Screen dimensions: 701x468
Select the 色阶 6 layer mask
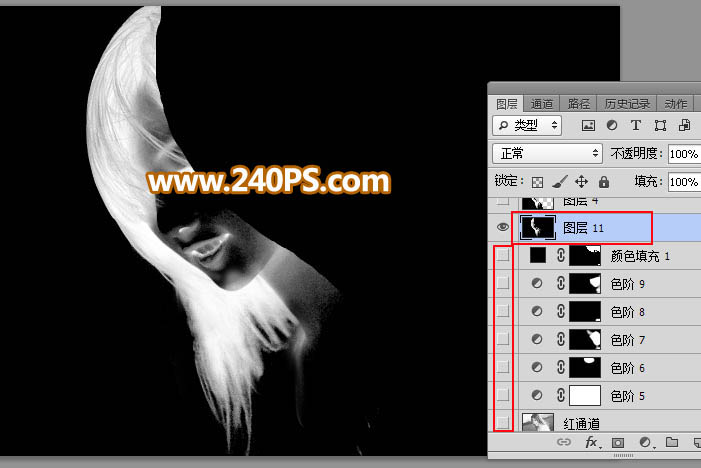point(585,367)
